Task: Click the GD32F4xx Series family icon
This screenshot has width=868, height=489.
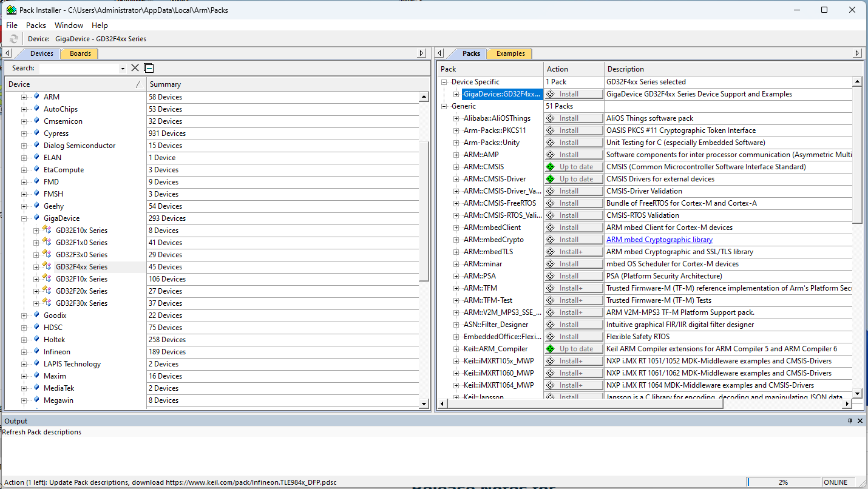Action: 47,266
